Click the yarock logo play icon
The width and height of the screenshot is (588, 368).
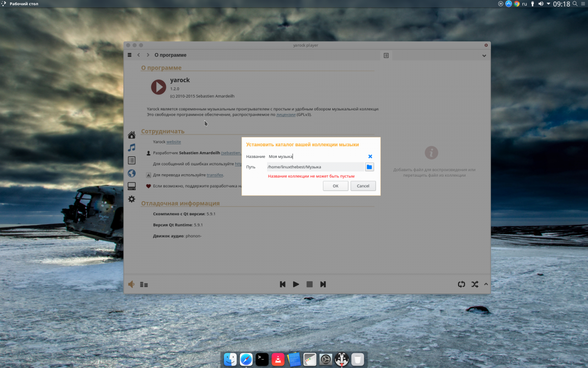[x=158, y=87]
